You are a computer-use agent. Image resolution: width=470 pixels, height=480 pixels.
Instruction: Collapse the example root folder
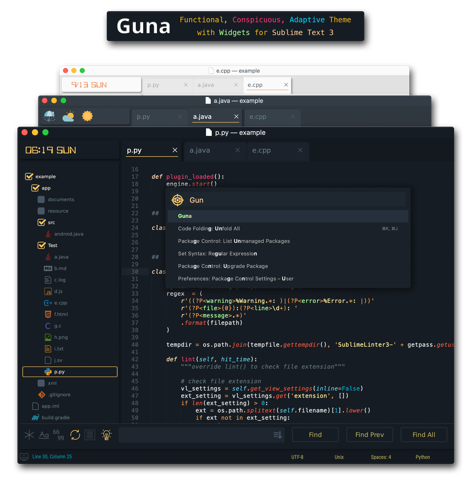[x=29, y=176]
